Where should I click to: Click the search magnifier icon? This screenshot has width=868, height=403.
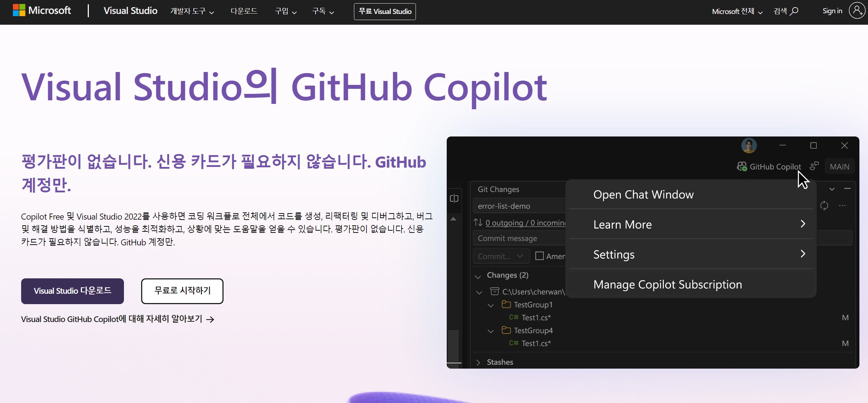pos(794,11)
